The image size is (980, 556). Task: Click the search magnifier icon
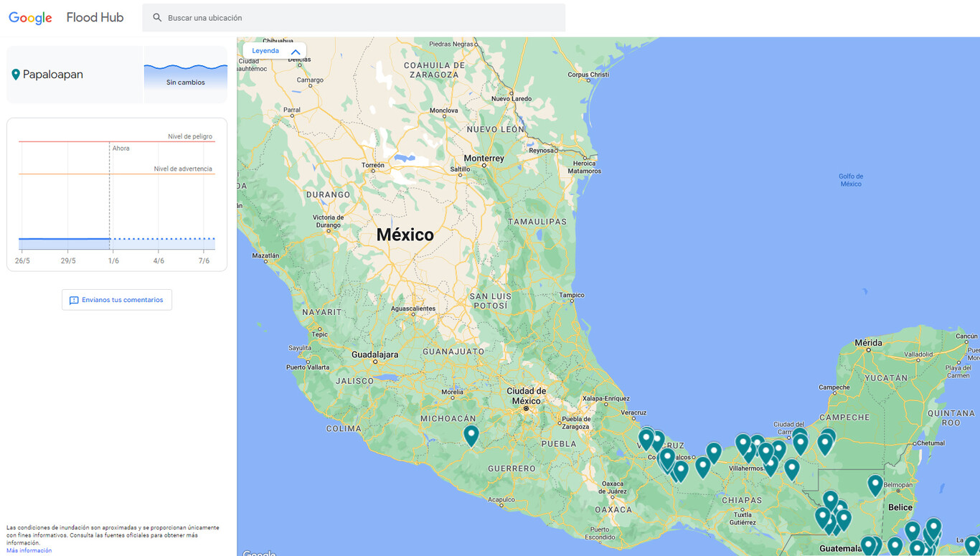point(157,18)
